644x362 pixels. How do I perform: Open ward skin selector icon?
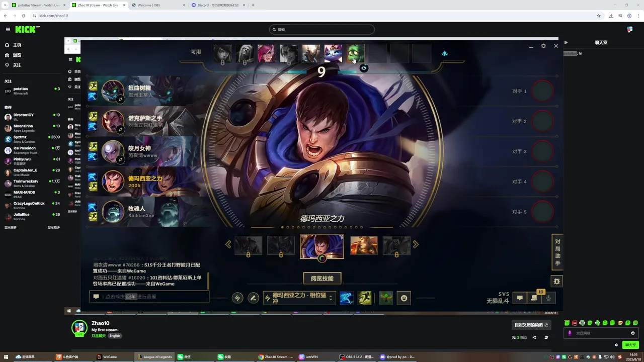click(386, 298)
